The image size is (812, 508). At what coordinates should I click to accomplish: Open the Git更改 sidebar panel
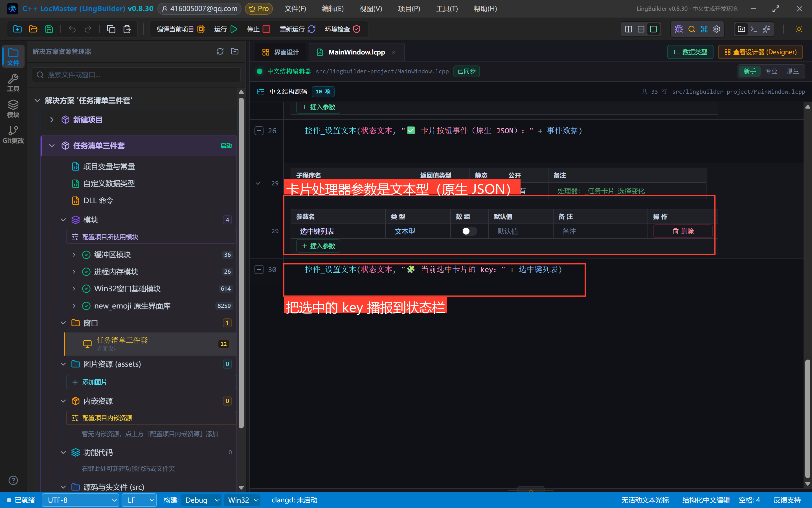coord(13,134)
